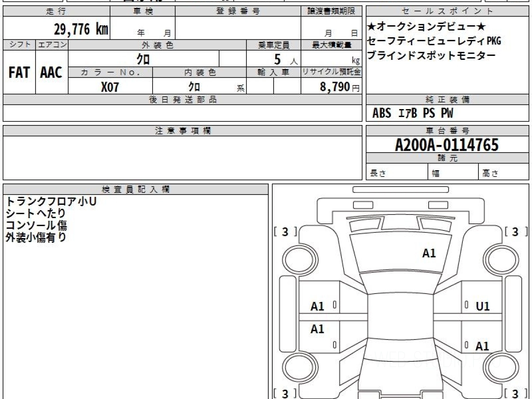Select the セールスポイント heading

(448, 12)
